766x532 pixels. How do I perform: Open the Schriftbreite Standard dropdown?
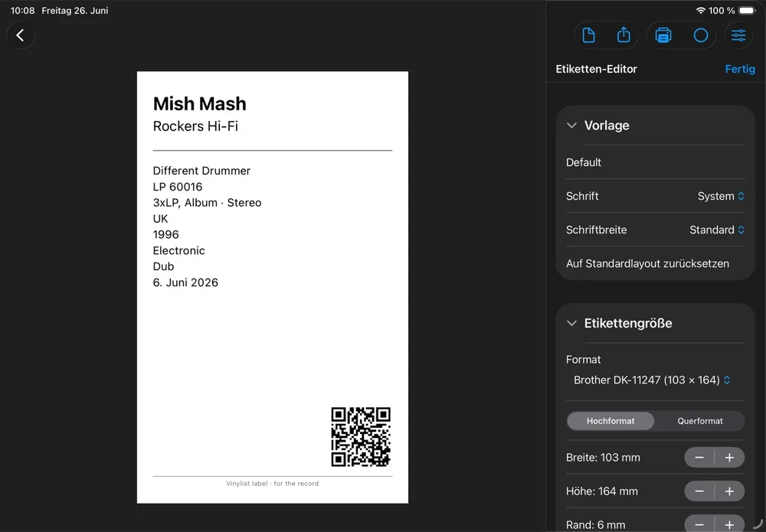coord(717,230)
